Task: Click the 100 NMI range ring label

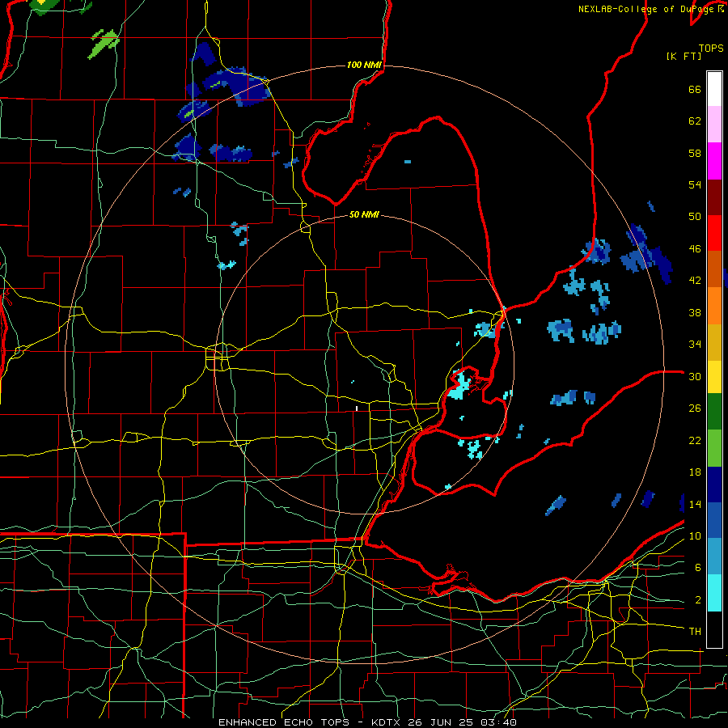Action: click(x=363, y=65)
